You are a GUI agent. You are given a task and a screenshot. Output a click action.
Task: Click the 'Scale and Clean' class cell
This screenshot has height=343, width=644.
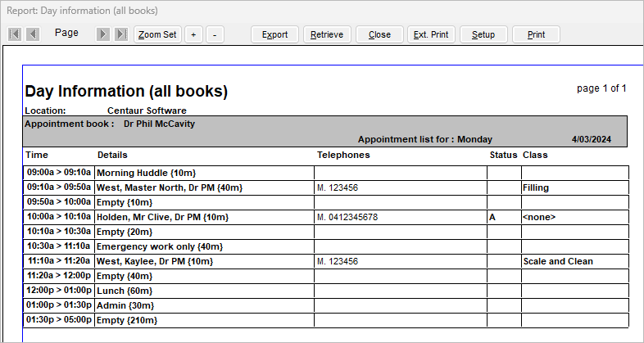[x=575, y=261]
